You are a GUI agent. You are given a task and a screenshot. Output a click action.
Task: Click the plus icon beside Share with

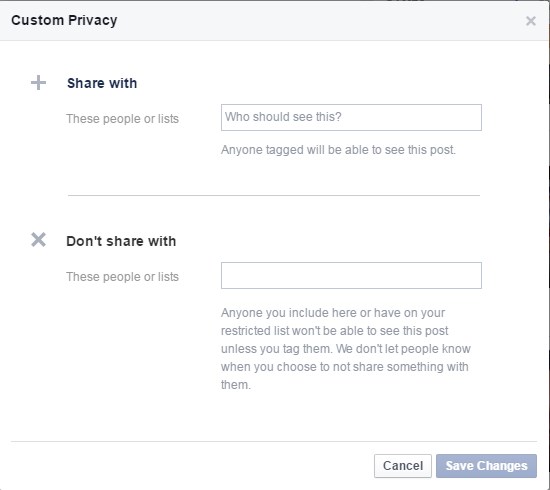pyautogui.click(x=38, y=83)
